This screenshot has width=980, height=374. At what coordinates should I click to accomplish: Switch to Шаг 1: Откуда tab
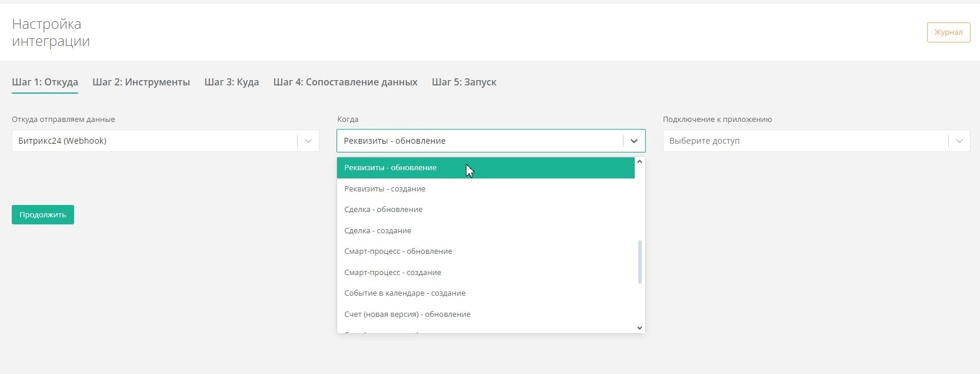click(45, 82)
